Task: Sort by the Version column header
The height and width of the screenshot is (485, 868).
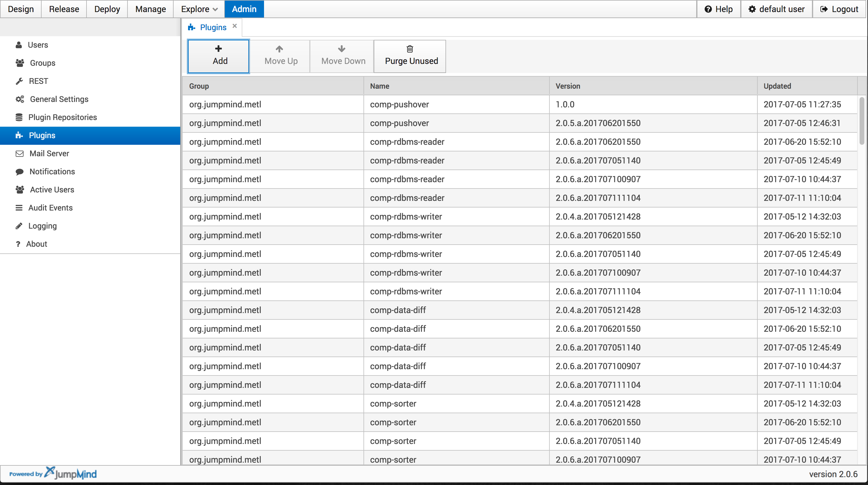Action: [x=568, y=86]
